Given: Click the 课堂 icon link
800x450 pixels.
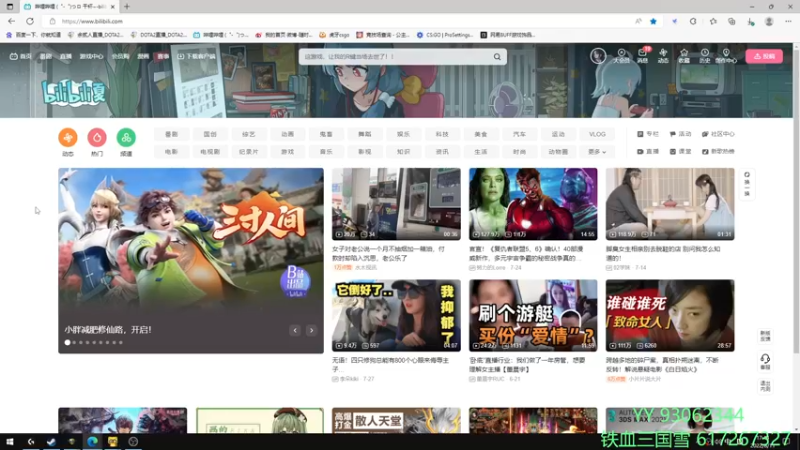Looking at the screenshot, I should tap(680, 152).
